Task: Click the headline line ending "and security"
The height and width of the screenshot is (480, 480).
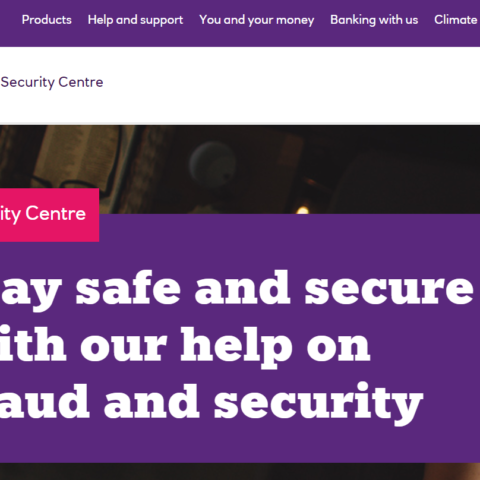Action: tap(211, 403)
